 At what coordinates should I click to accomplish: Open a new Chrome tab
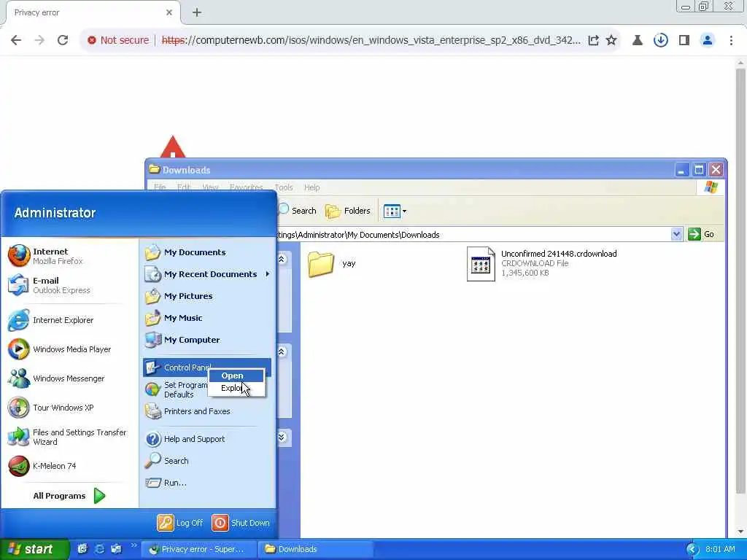click(x=197, y=12)
